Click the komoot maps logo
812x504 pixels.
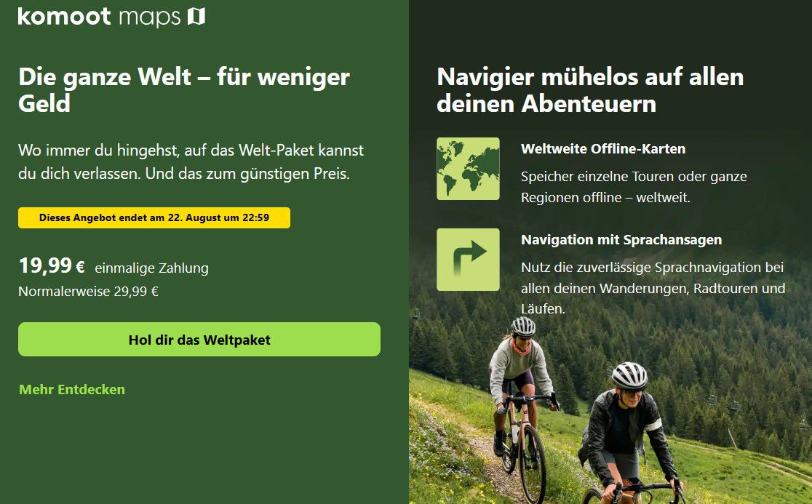[x=111, y=17]
